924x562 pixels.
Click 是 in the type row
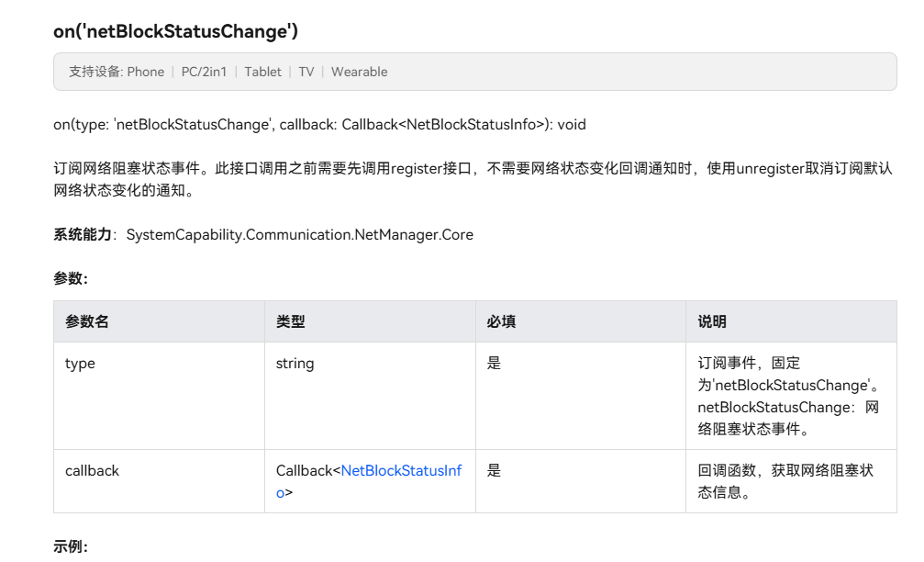click(x=494, y=364)
